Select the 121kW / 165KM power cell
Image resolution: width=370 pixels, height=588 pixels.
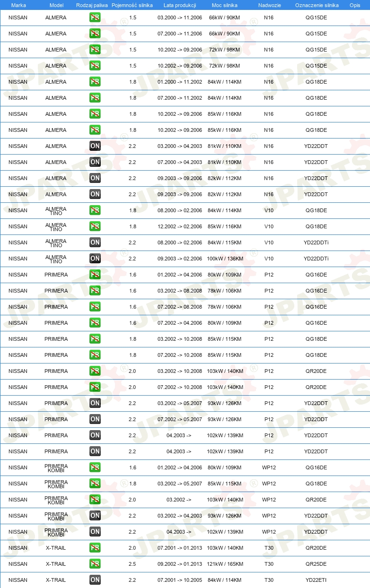225,564
